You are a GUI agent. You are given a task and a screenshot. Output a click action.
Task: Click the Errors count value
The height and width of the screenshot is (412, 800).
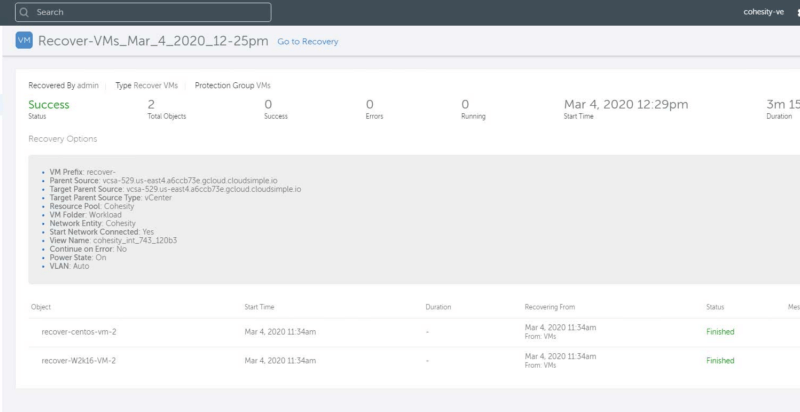pyautogui.click(x=370, y=104)
